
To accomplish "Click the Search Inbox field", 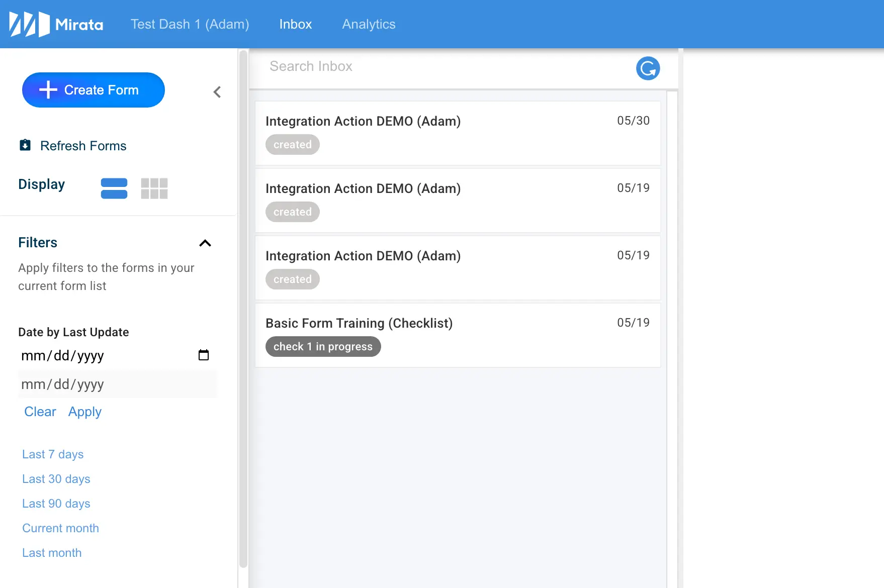I will [443, 66].
